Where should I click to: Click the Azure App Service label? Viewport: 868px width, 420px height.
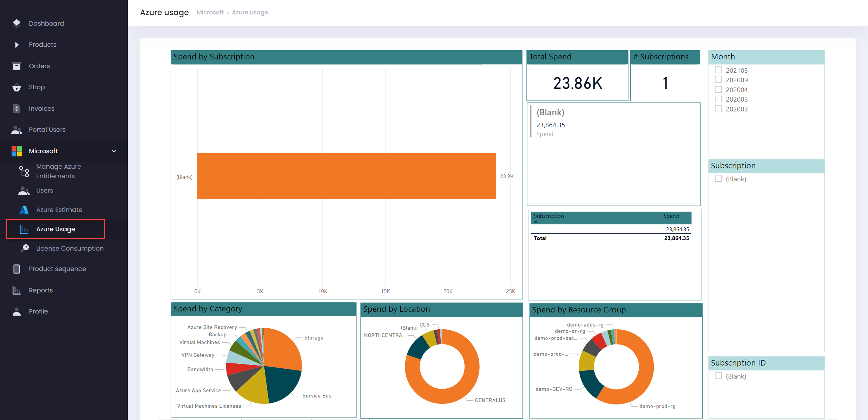click(x=198, y=390)
